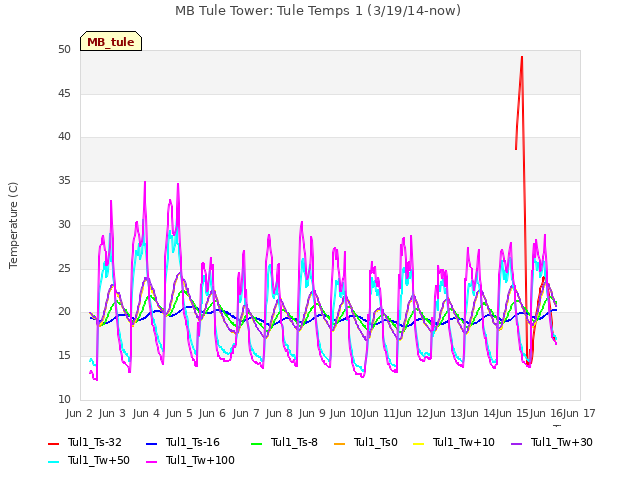Click the Jun 5 x-axis label

(179, 413)
